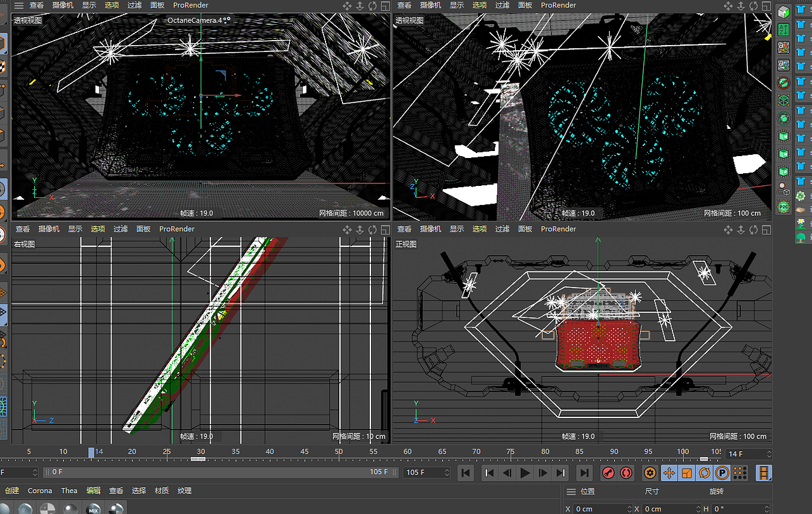Screen dimensions: 812x514
Task: Click zoom-view icon in 右视图 viewport
Action: coord(360,229)
